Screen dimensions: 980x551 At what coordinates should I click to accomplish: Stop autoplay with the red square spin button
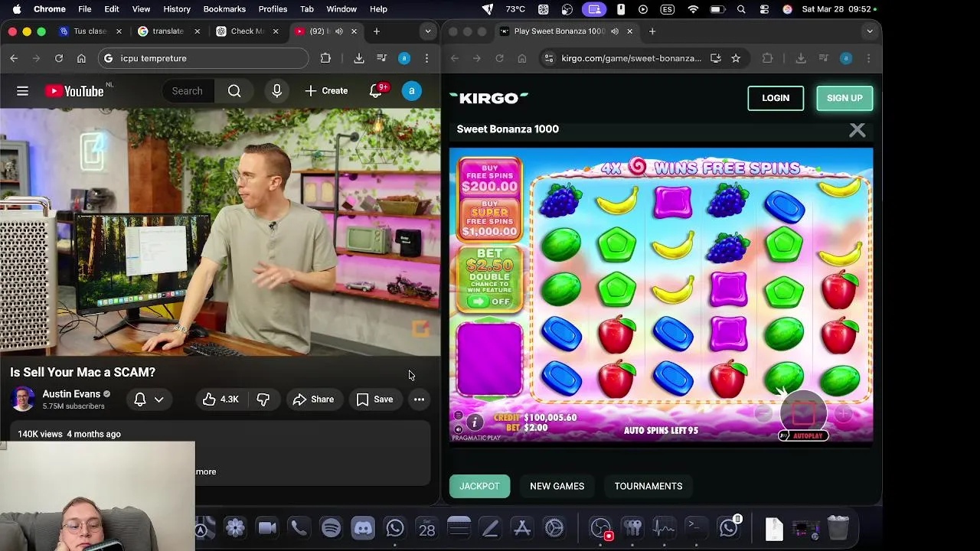tap(803, 413)
